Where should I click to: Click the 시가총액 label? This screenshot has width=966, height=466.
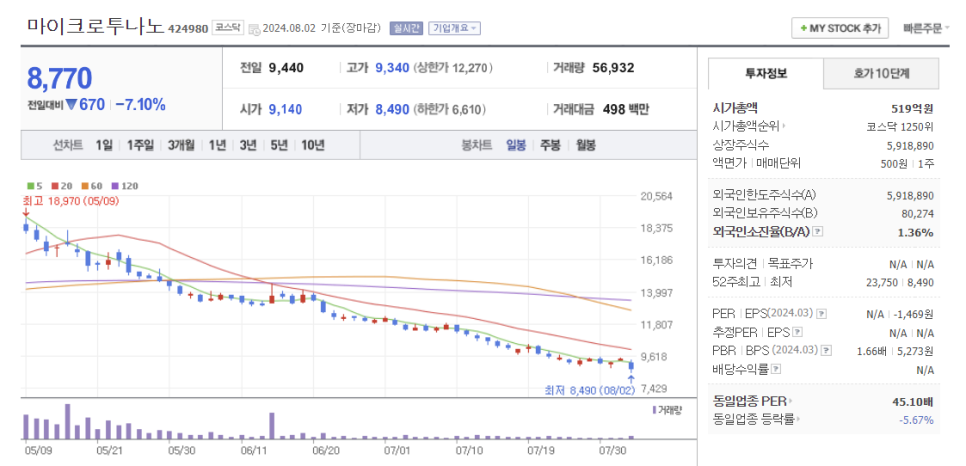pos(736,108)
